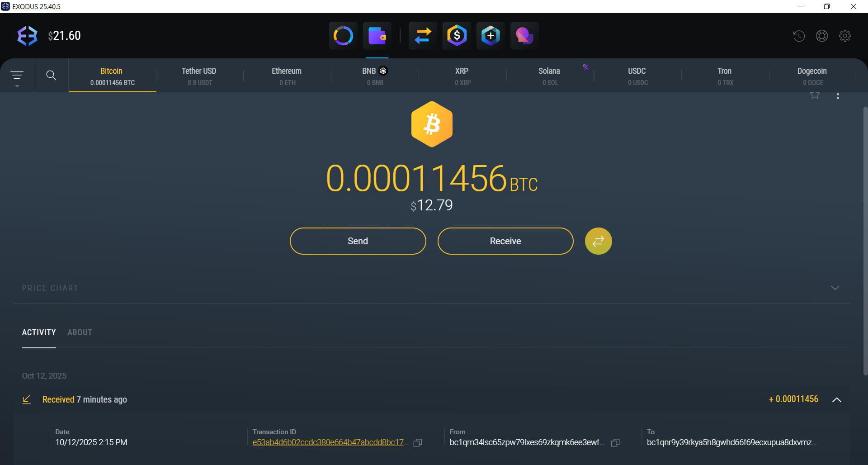
Task: Open the transaction history clock icon
Action: [798, 35]
